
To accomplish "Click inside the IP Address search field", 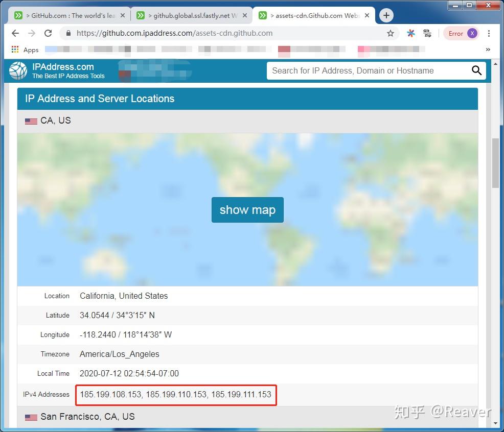I will pos(358,70).
